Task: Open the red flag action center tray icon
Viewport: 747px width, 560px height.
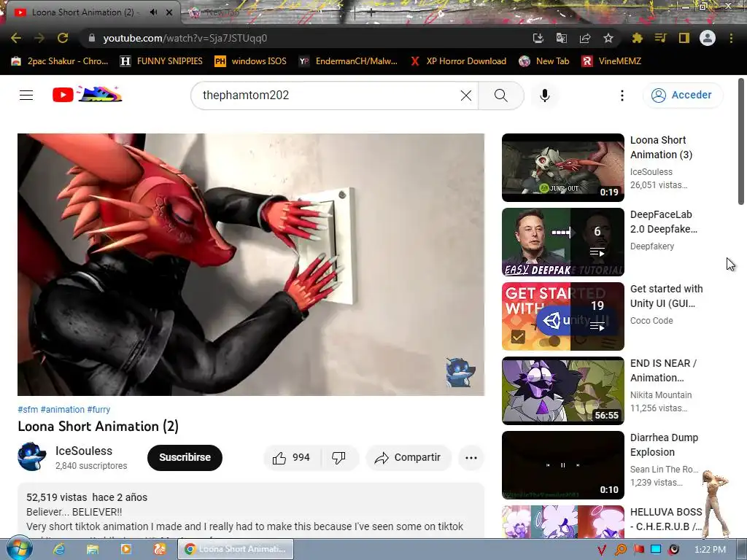Action: 639,550
